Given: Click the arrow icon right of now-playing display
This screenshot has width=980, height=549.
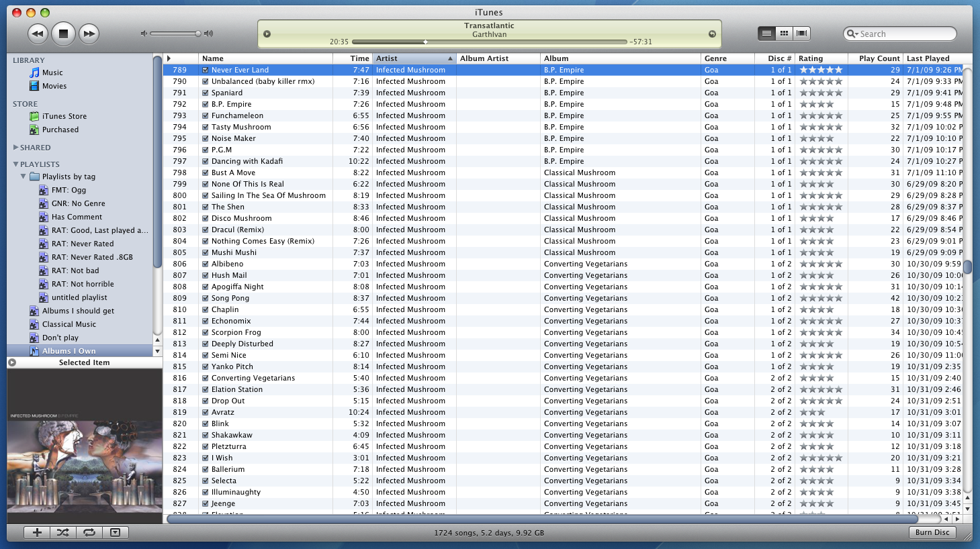Looking at the screenshot, I should [712, 34].
